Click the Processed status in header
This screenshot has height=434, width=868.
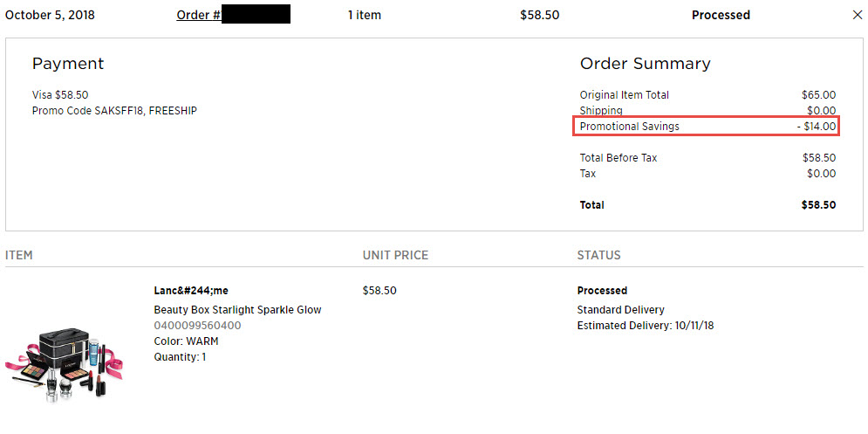[721, 15]
